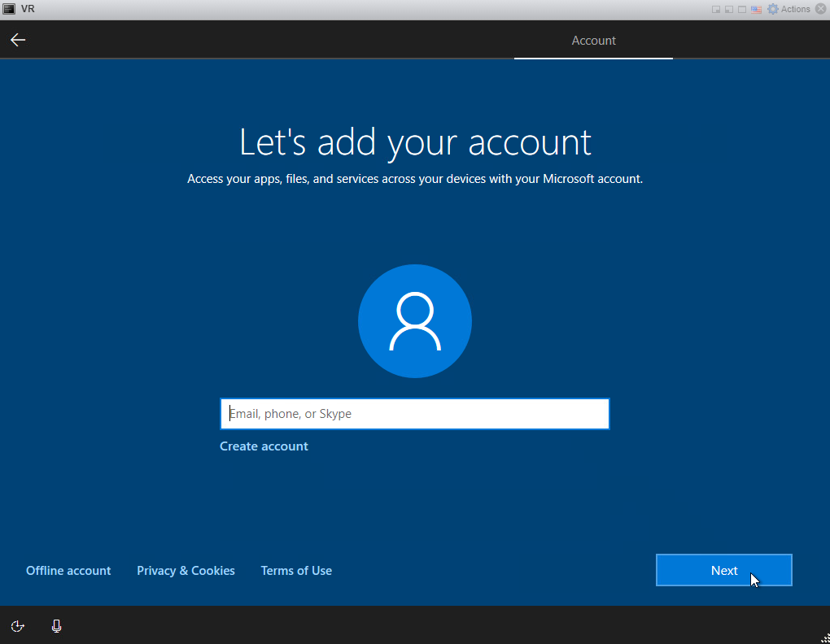Click the Next button
The image size is (830, 644).
coord(724,570)
